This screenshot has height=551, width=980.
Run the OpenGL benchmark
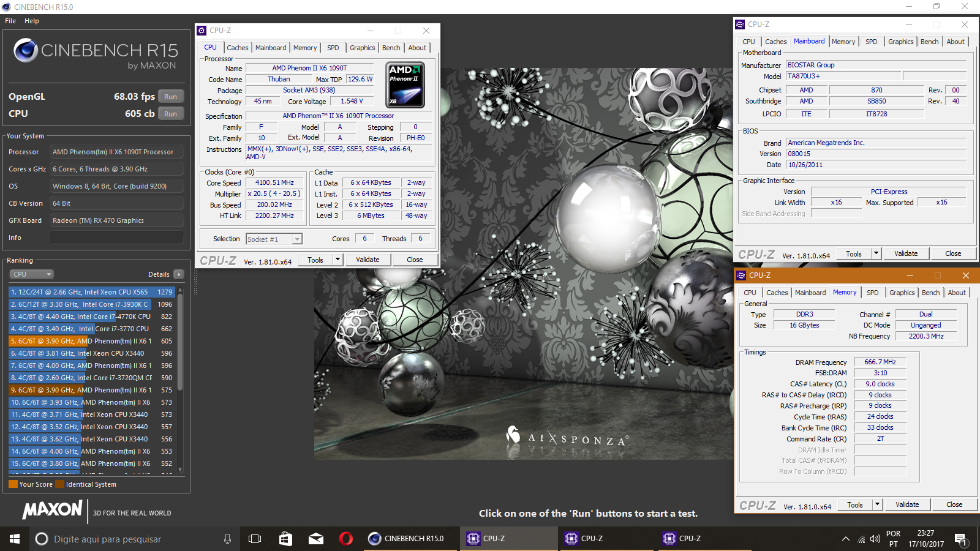(171, 97)
